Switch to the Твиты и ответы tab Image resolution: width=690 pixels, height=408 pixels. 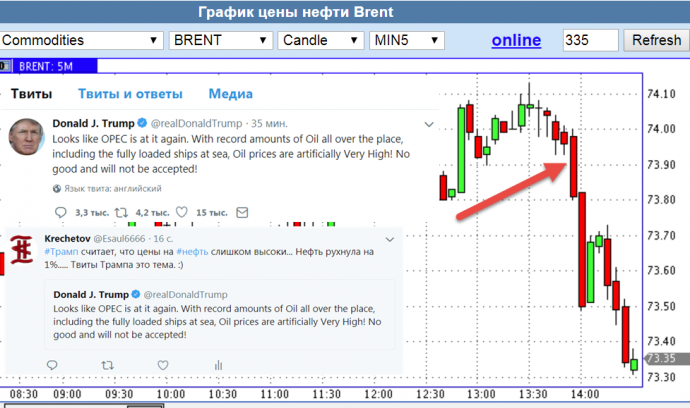pos(130,94)
